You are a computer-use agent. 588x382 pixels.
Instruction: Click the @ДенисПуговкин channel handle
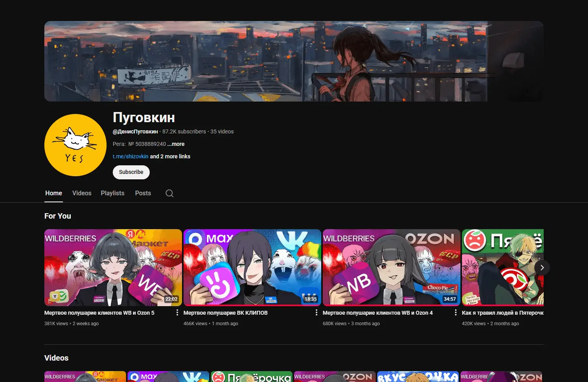coord(135,131)
